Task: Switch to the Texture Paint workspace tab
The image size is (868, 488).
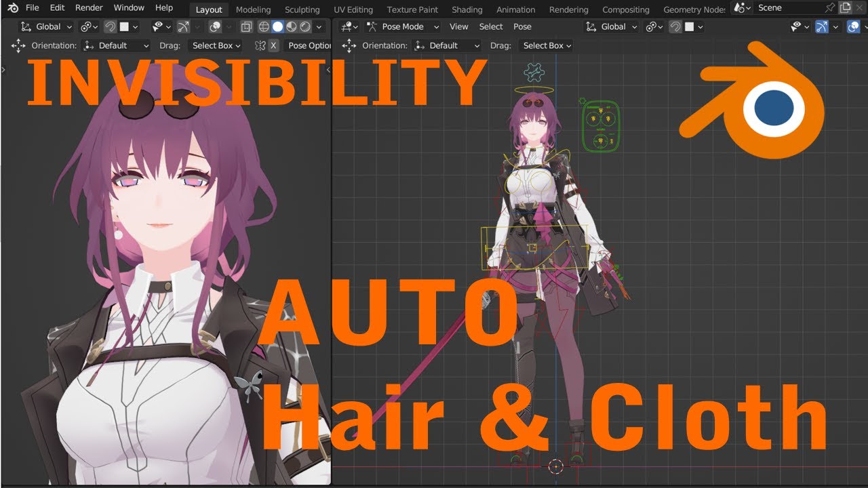Action: pyautogui.click(x=412, y=9)
